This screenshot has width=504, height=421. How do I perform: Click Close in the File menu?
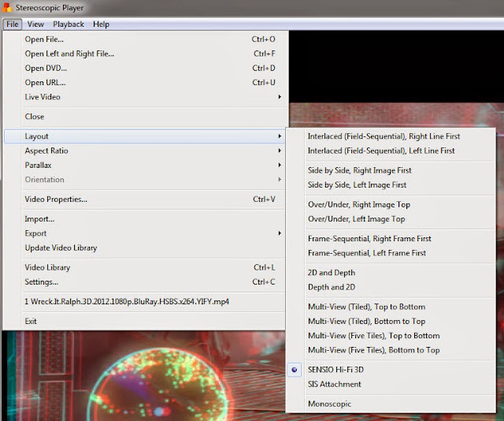(145, 117)
